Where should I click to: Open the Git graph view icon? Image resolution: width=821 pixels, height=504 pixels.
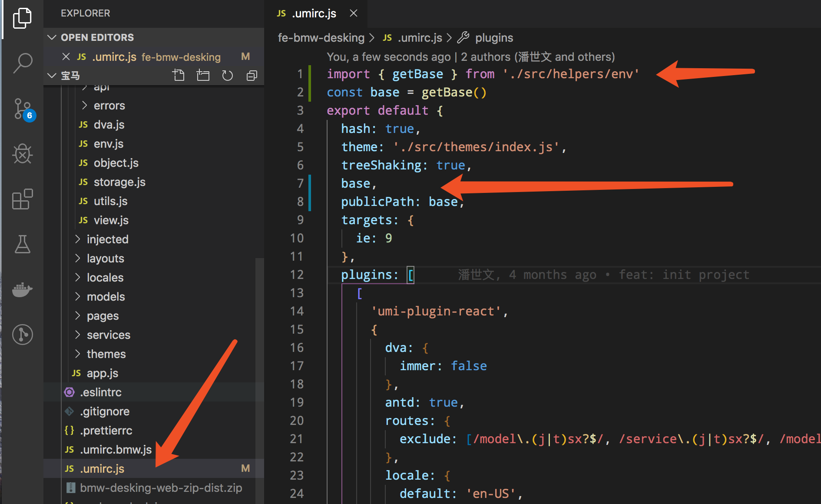[23, 335]
